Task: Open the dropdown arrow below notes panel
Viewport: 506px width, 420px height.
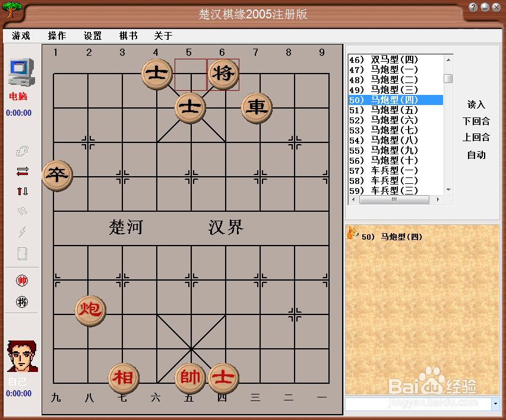Action: click(x=495, y=404)
